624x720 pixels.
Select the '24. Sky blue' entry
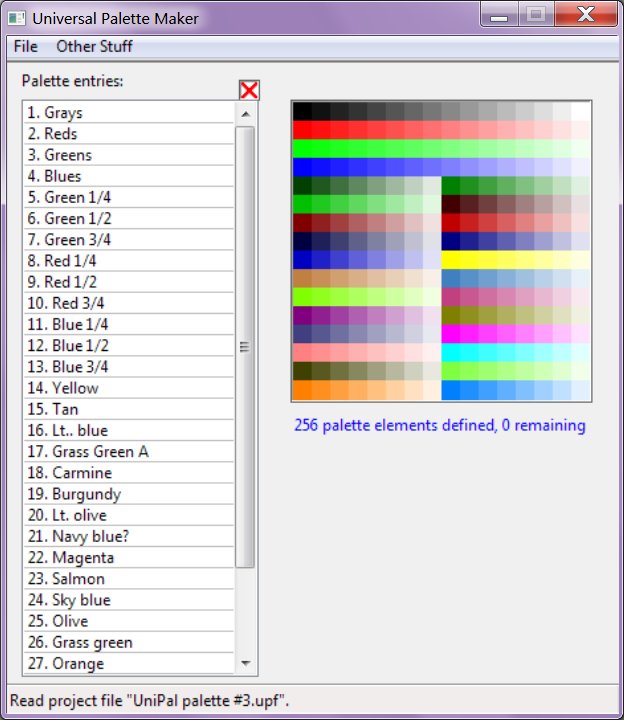point(129,600)
